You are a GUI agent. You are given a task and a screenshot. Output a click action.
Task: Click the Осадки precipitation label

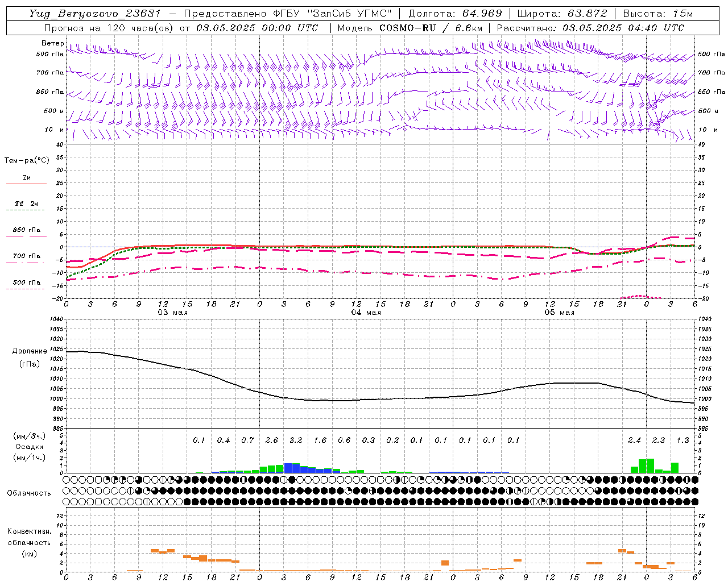click(x=29, y=447)
